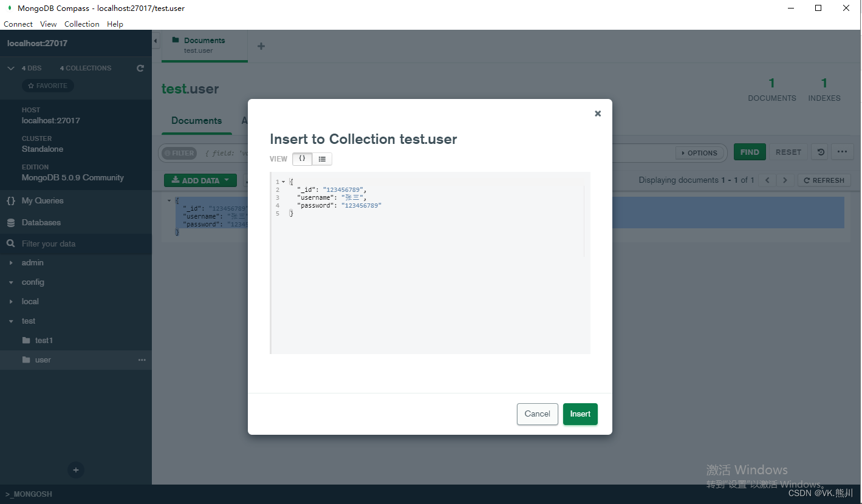Expand query OPTIONS
Viewport: 862px width, 504px height.
(699, 153)
